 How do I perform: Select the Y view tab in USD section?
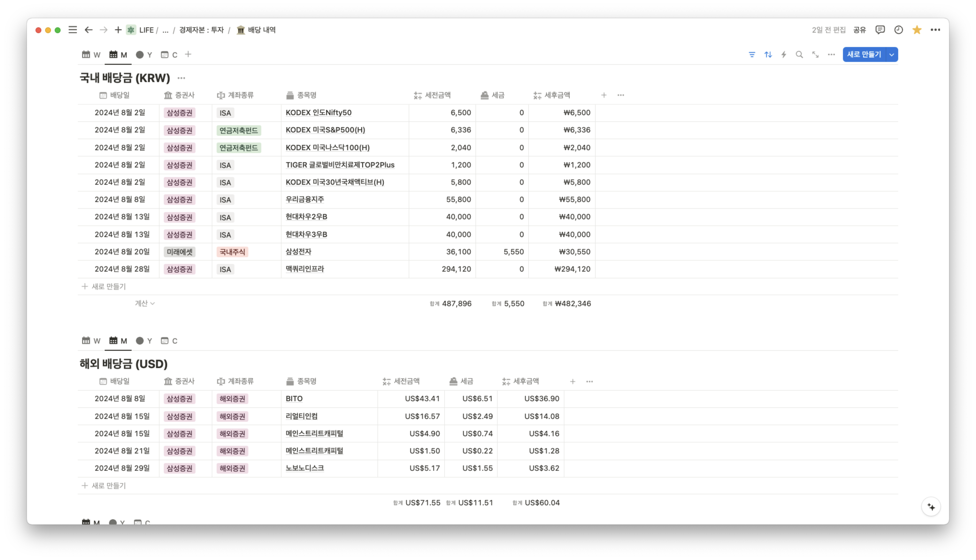tap(144, 341)
